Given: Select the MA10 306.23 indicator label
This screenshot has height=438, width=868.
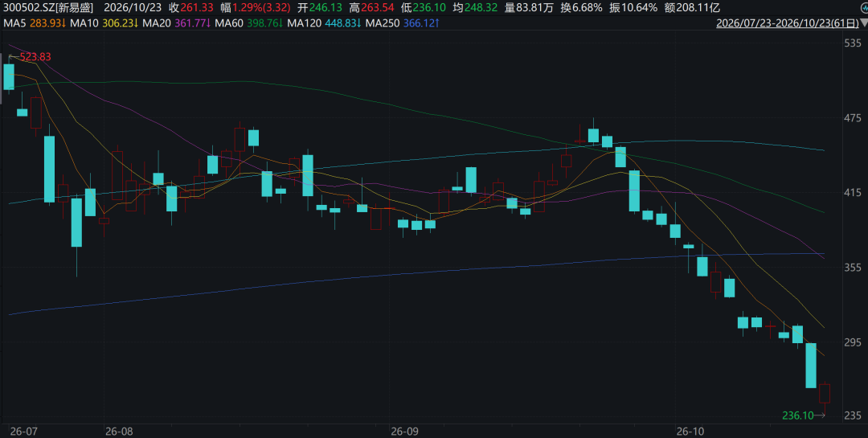Looking at the screenshot, I should click(105, 23).
